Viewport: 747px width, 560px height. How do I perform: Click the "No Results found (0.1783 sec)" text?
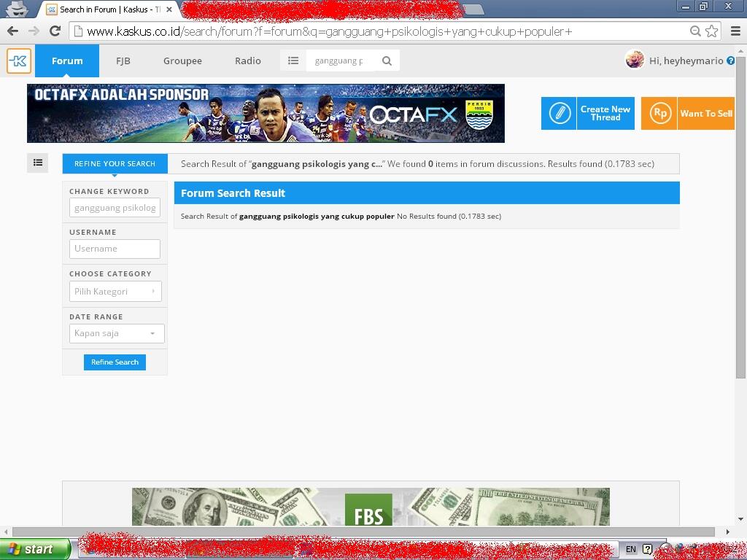click(449, 216)
